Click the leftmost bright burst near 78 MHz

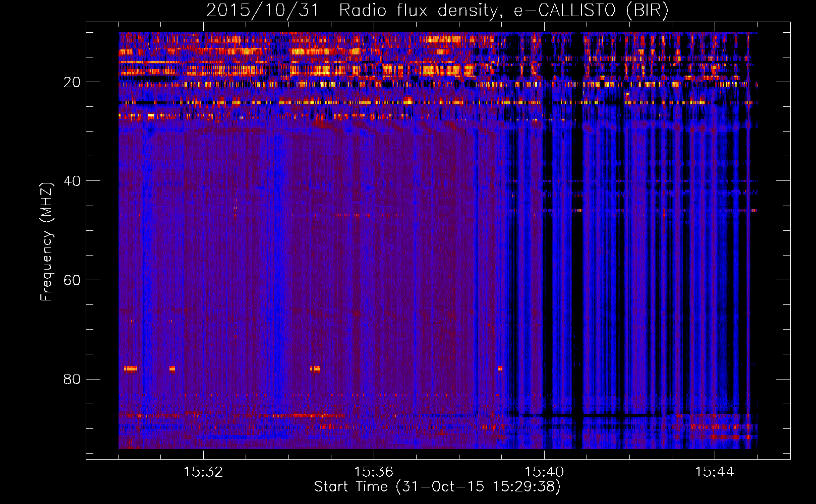(x=131, y=368)
